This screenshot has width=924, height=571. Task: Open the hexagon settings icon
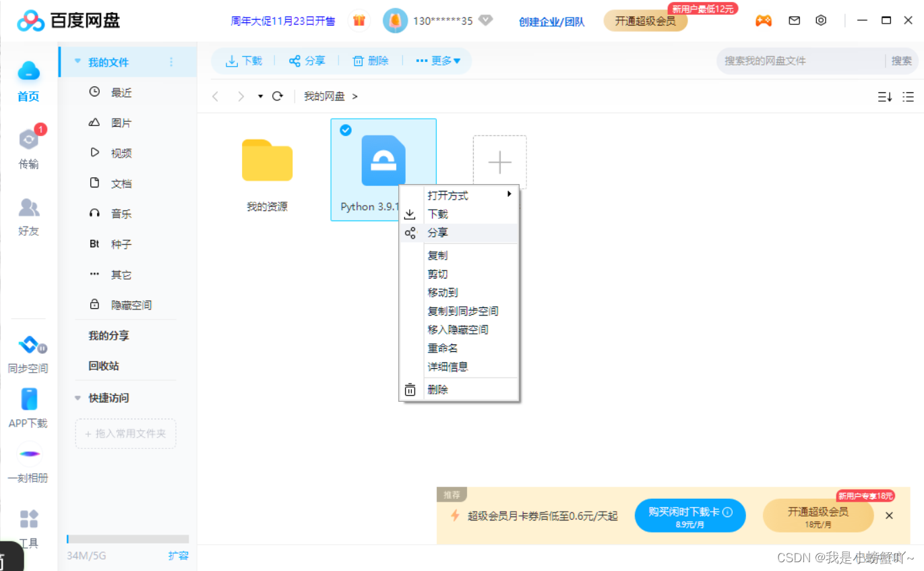coord(821,20)
